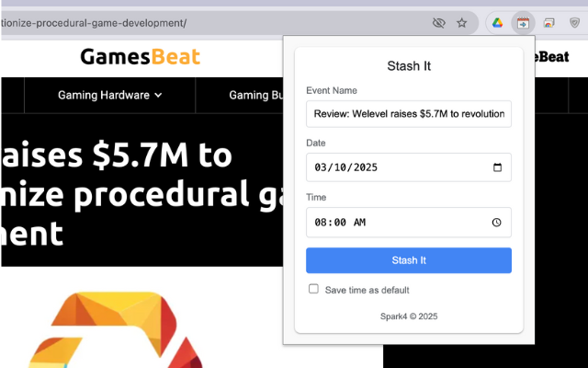588x368 pixels.
Task: Click the Spark4 © 2025 footer text
Action: tap(409, 316)
